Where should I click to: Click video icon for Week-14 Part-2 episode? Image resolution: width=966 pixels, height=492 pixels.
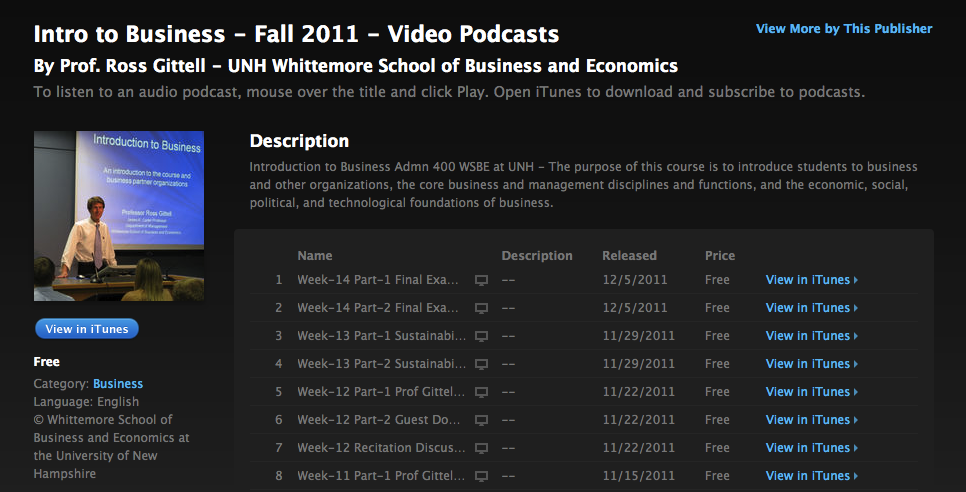(481, 308)
